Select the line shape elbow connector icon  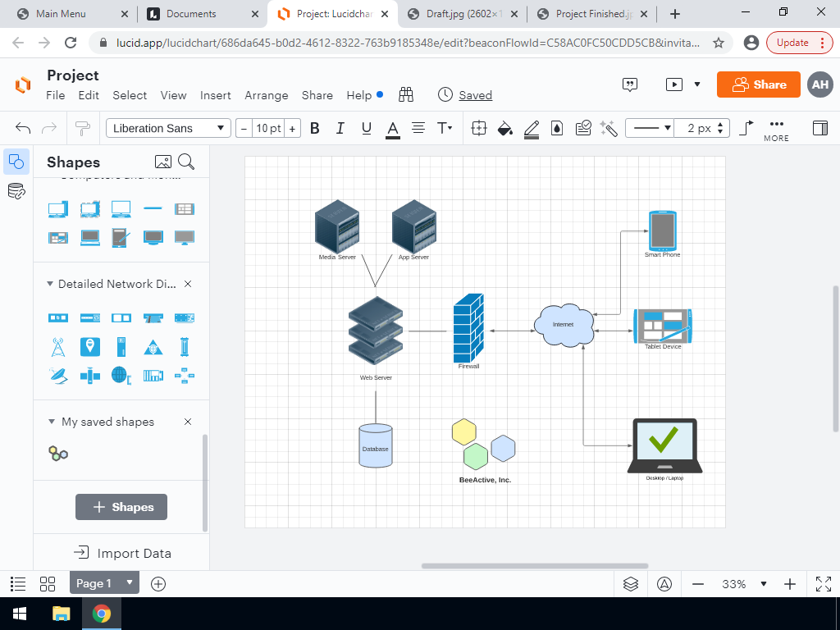[746, 128]
